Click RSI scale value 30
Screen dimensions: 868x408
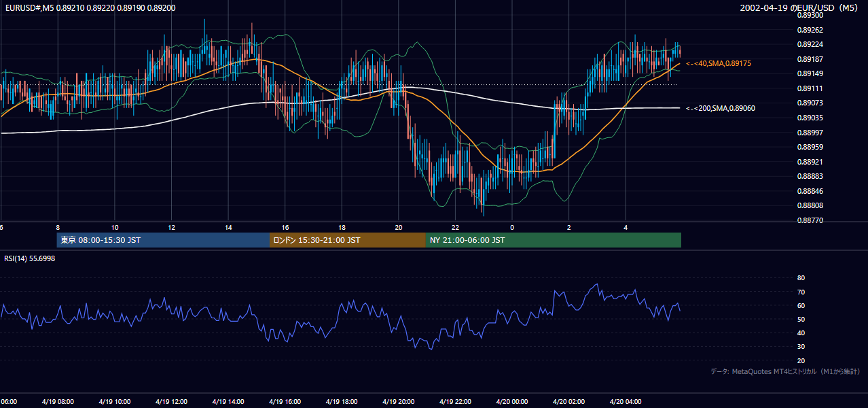[x=801, y=347]
